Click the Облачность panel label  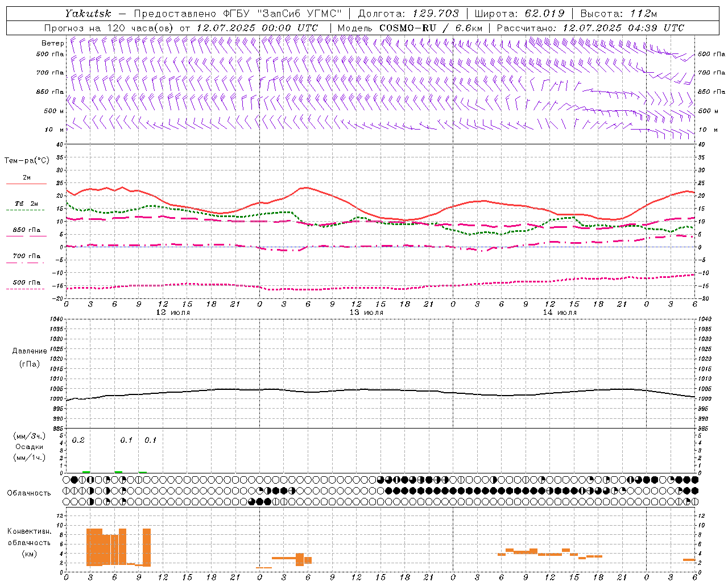tap(29, 493)
